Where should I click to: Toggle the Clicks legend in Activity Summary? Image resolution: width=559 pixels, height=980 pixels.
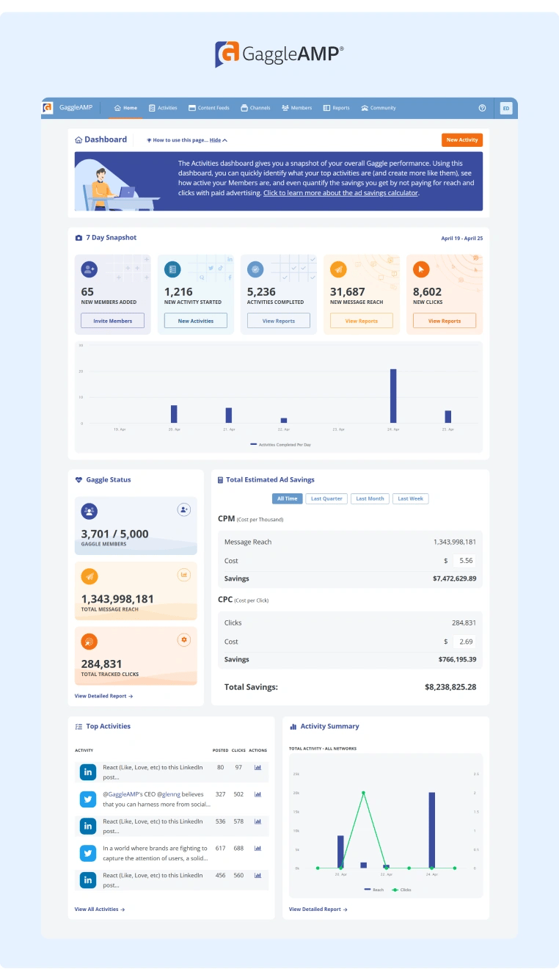click(401, 890)
